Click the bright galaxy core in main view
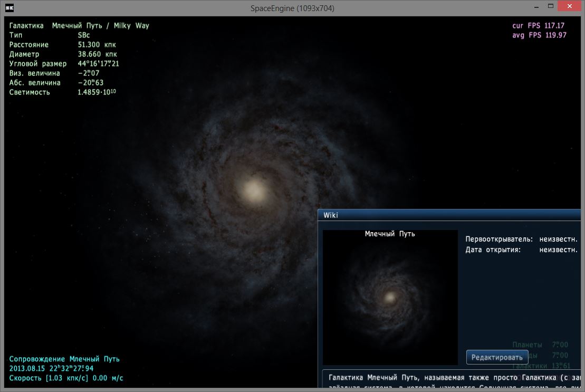 click(x=254, y=190)
